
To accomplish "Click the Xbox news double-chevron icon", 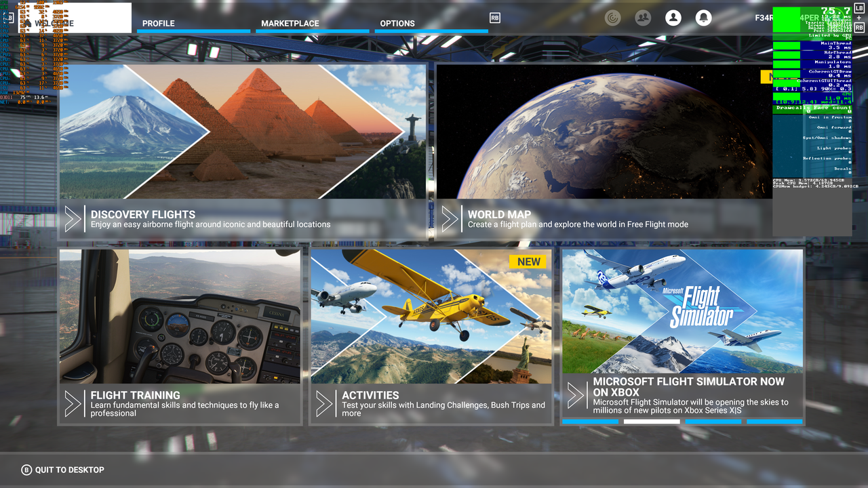I will [576, 396].
